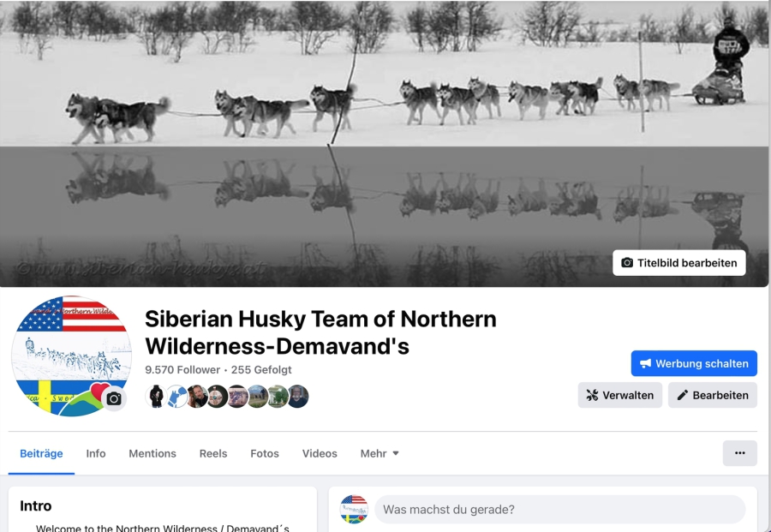Switch to the Info tab
Screen dimensions: 771x532
point(96,453)
